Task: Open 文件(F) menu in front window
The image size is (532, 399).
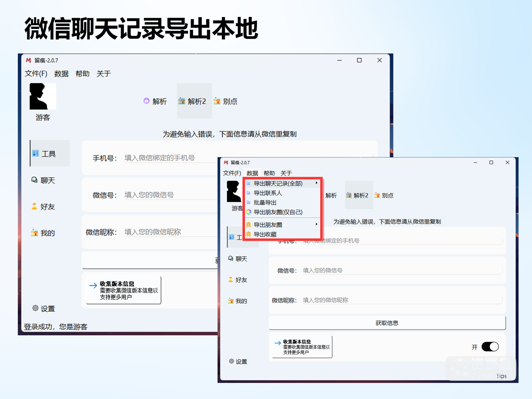Action: pos(232,173)
